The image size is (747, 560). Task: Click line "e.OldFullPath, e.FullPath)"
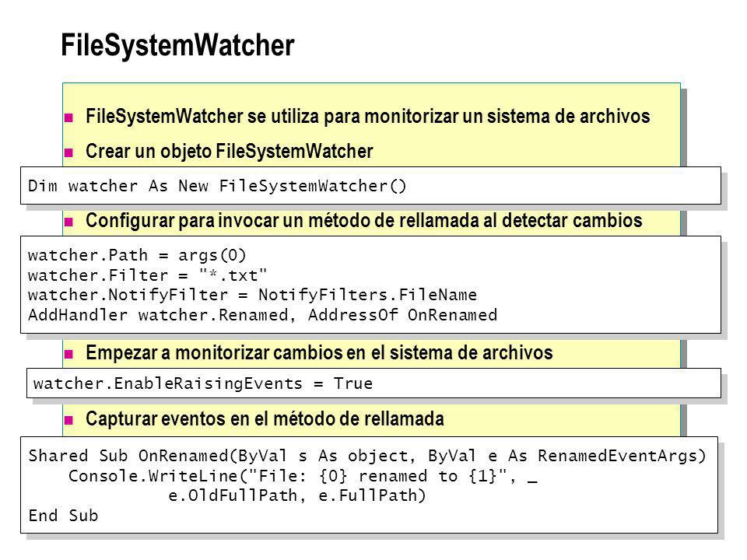[x=296, y=495]
